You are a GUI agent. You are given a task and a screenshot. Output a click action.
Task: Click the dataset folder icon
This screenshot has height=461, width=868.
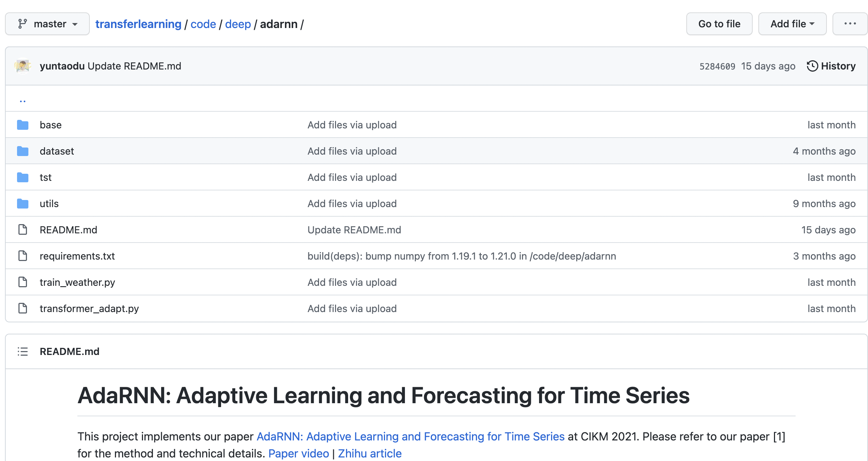click(x=22, y=151)
